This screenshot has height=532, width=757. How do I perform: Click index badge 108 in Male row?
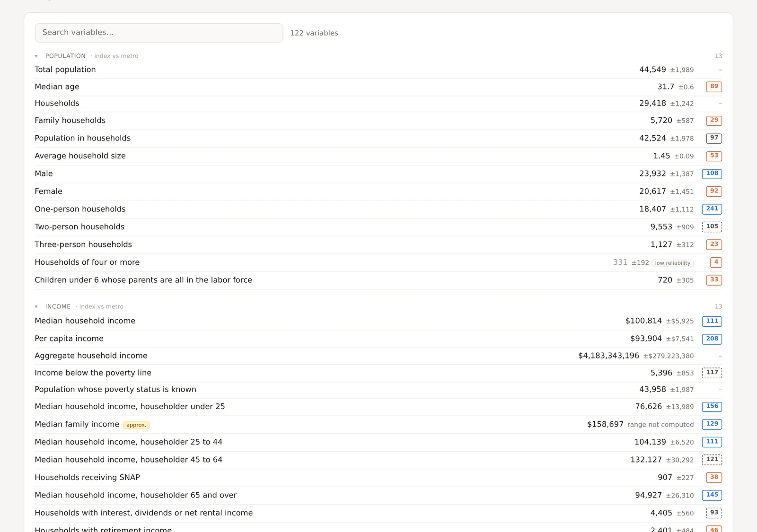click(x=712, y=174)
